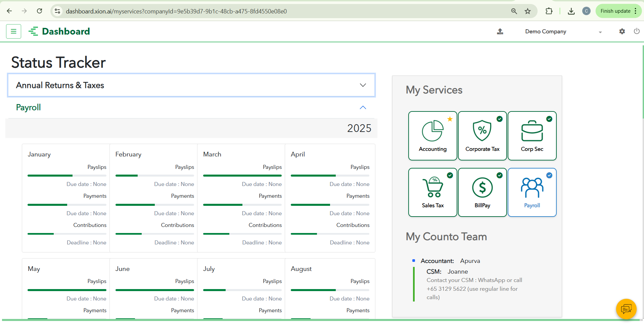
Task: Open the chat support bubble
Action: click(626, 309)
